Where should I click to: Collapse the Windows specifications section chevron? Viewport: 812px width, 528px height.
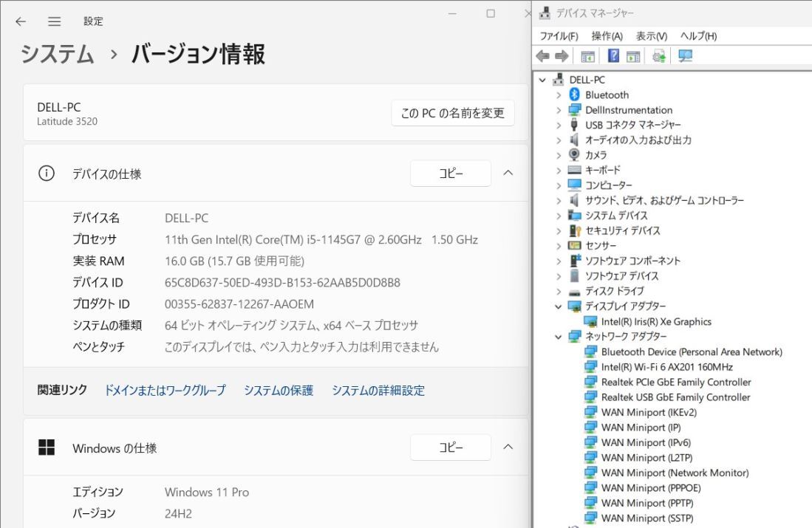click(508, 447)
